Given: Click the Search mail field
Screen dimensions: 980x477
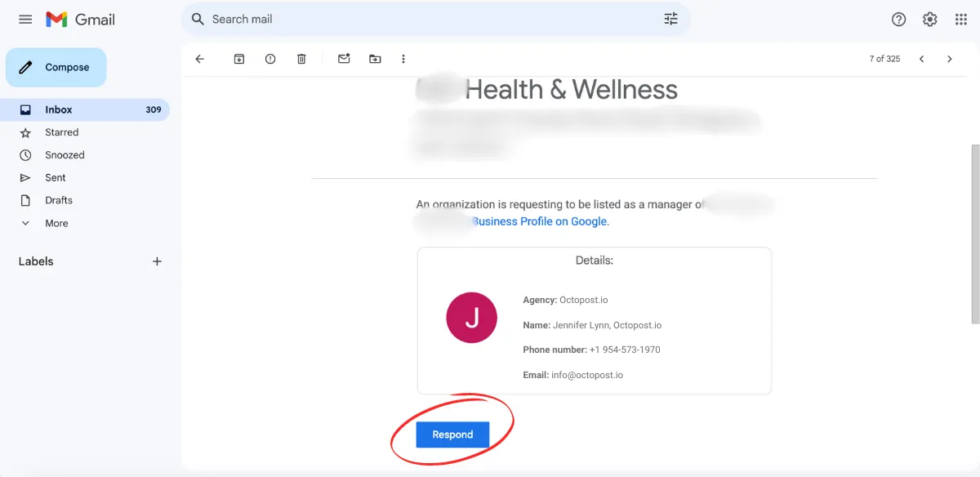Looking at the screenshot, I should [436, 19].
